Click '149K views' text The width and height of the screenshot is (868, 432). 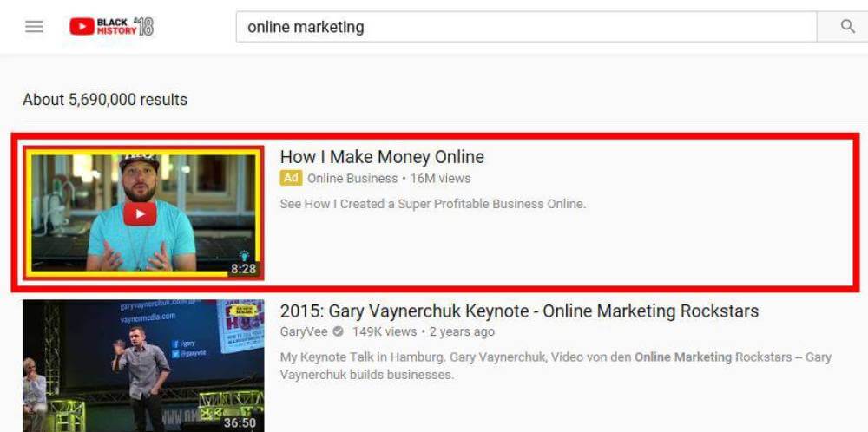pyautogui.click(x=385, y=331)
